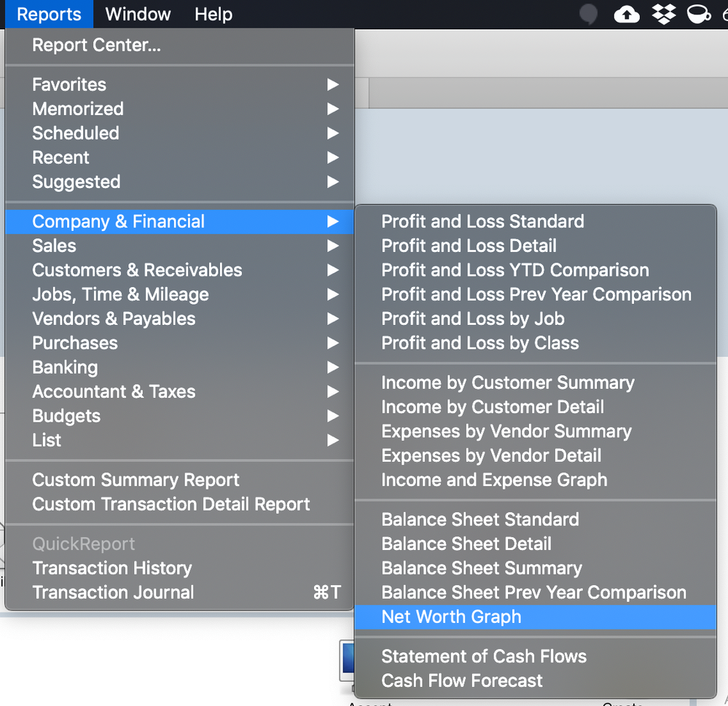
Task: Expand Jobs, Time & Mileage submenu
Action: (180, 294)
